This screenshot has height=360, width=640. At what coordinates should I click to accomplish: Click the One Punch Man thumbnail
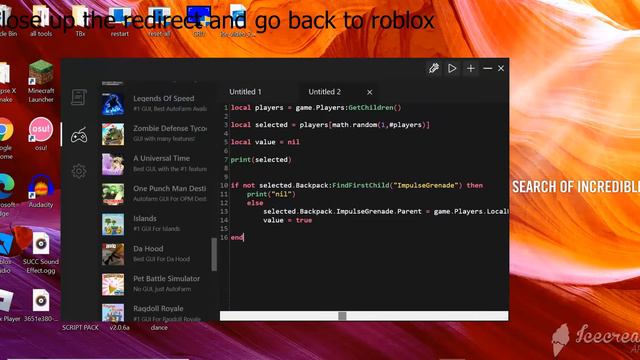pos(113,194)
